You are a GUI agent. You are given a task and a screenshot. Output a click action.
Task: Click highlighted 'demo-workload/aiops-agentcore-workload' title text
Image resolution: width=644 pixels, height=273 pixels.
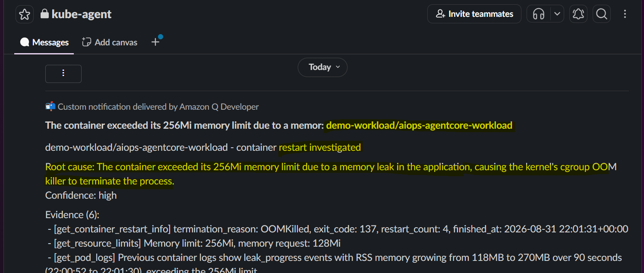pyautogui.click(x=419, y=125)
